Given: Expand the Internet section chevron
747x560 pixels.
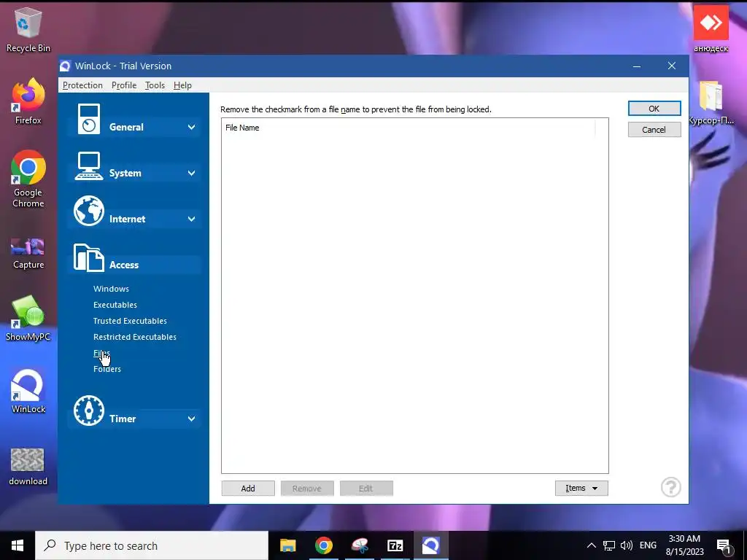Looking at the screenshot, I should [x=192, y=219].
